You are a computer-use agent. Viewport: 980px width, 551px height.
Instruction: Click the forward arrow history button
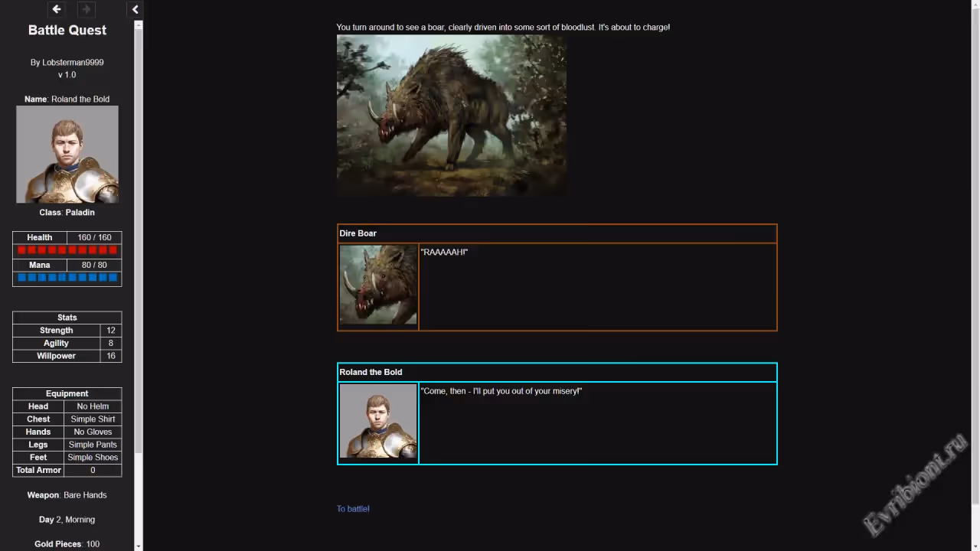coord(86,9)
